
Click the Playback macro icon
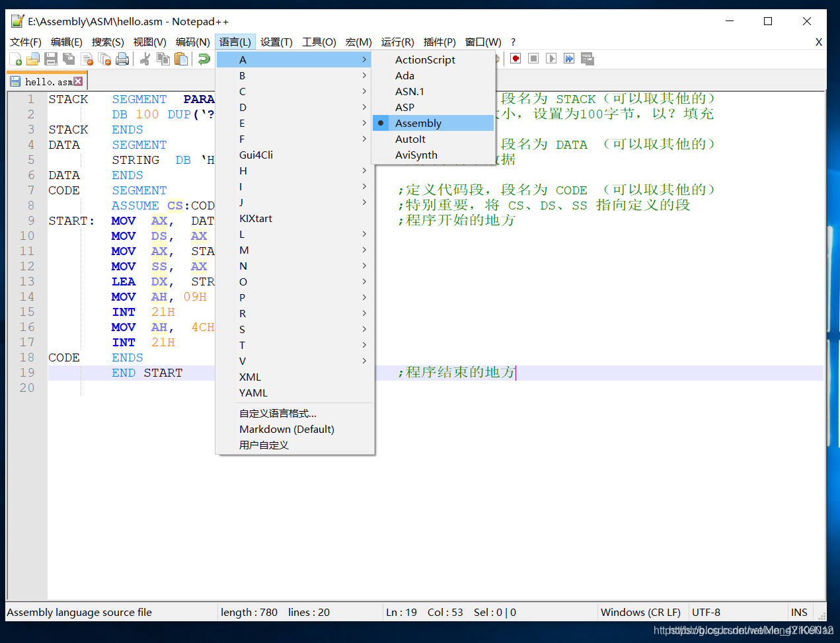point(551,59)
